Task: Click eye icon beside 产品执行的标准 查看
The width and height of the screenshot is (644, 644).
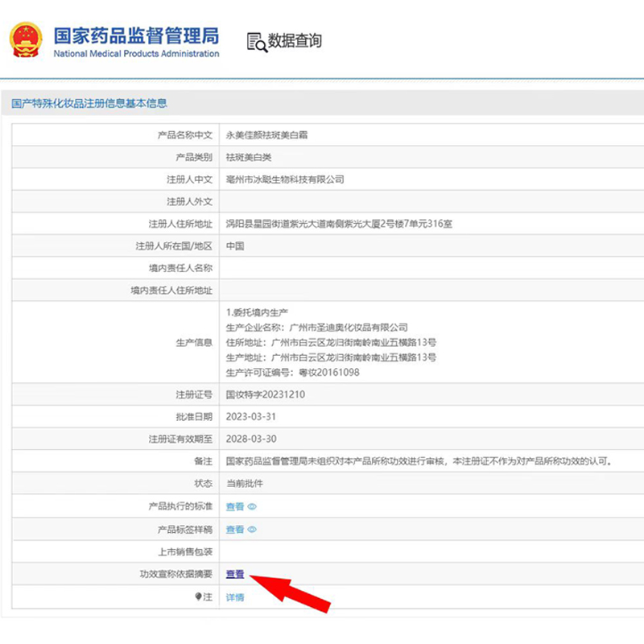Action: click(252, 506)
